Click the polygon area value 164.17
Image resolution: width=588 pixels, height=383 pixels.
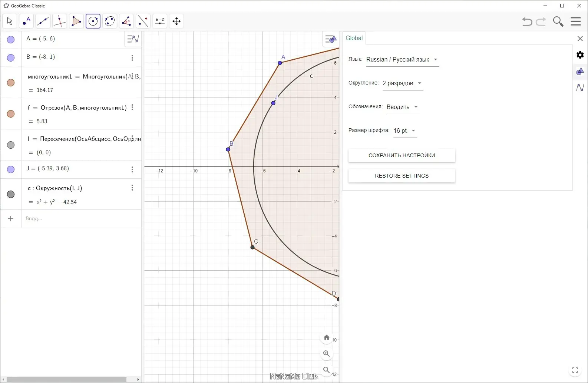click(45, 90)
